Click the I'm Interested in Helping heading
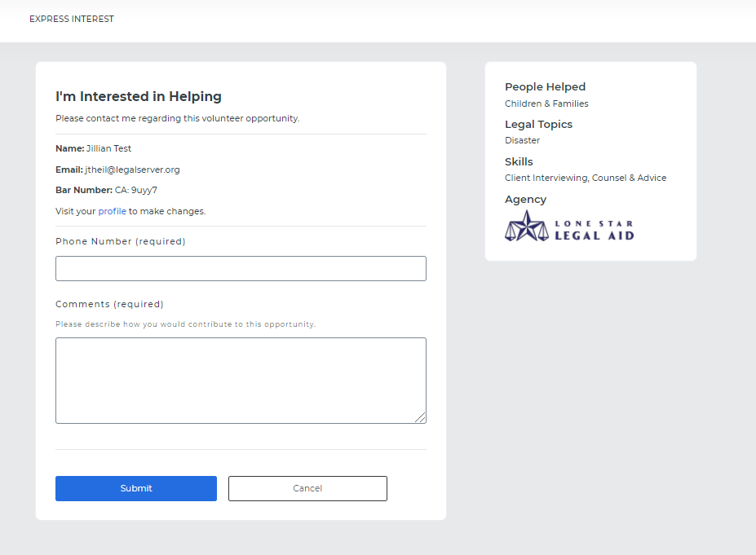This screenshot has width=756, height=555. (139, 96)
